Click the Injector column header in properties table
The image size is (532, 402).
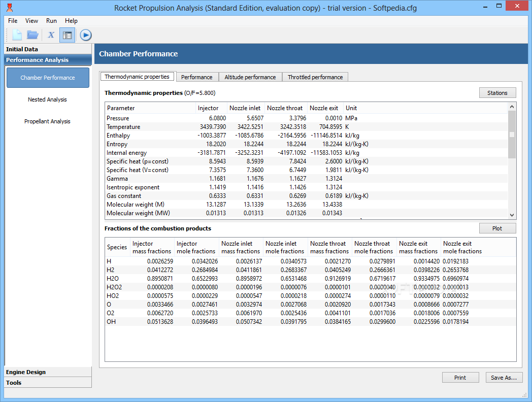click(211, 108)
